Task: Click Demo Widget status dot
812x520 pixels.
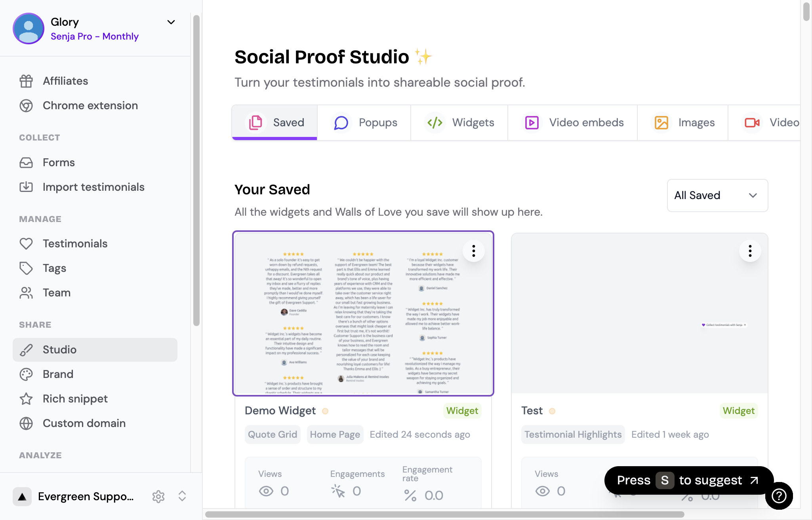Action: (x=325, y=411)
